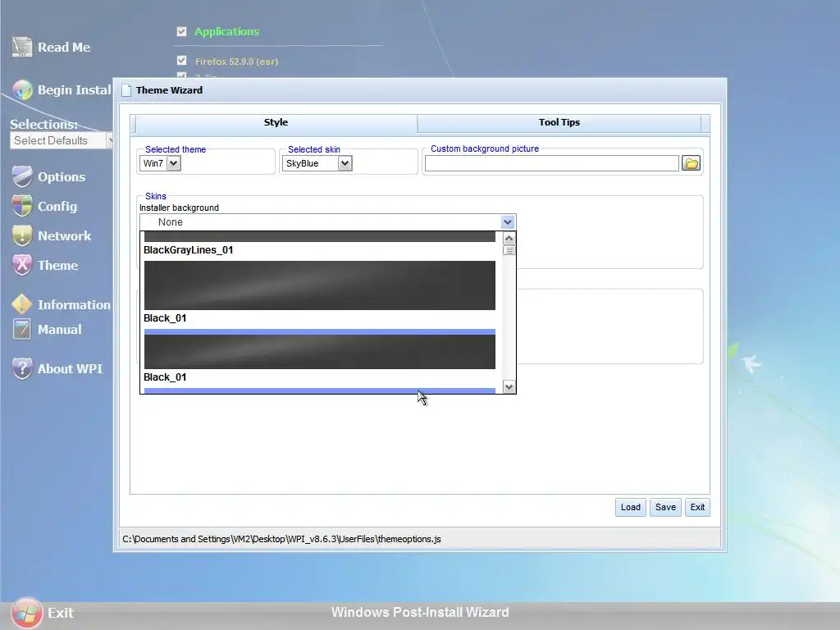
Task: Click the skin list scrollbar thumb
Action: [509, 250]
